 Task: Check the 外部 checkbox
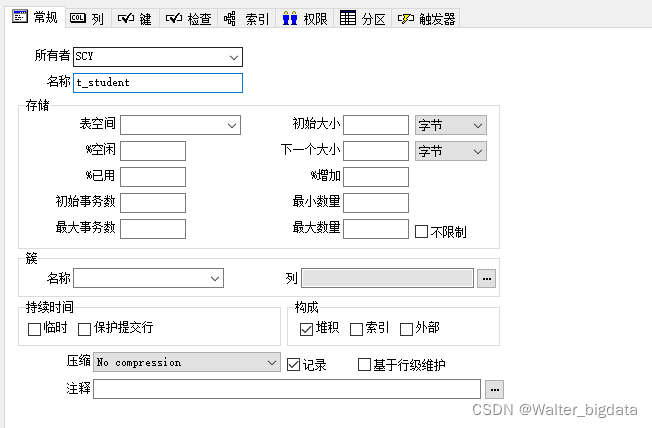point(406,329)
